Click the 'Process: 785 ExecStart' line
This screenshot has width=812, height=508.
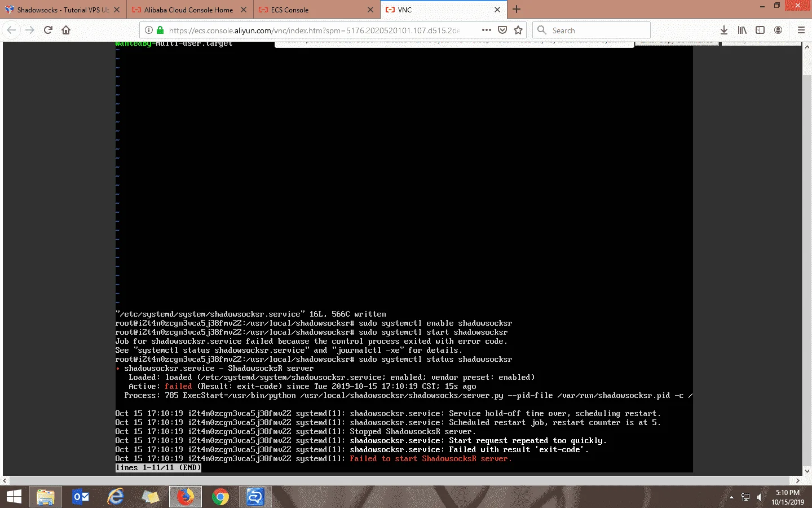point(408,395)
